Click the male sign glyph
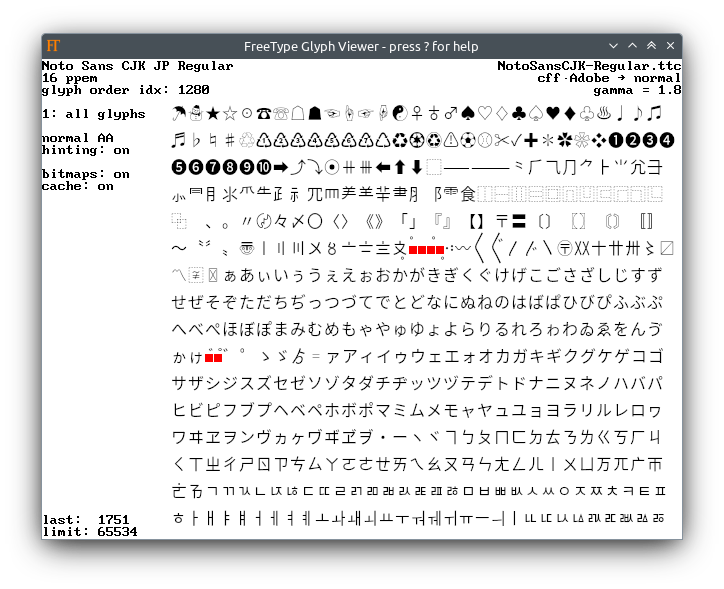Viewport: 724px width, 589px height. [451, 113]
